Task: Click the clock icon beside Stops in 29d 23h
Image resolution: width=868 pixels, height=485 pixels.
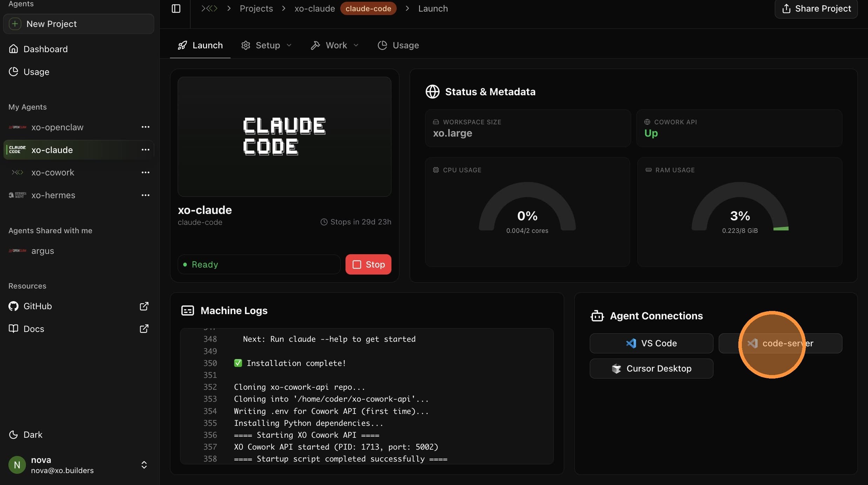Action: [324, 222]
